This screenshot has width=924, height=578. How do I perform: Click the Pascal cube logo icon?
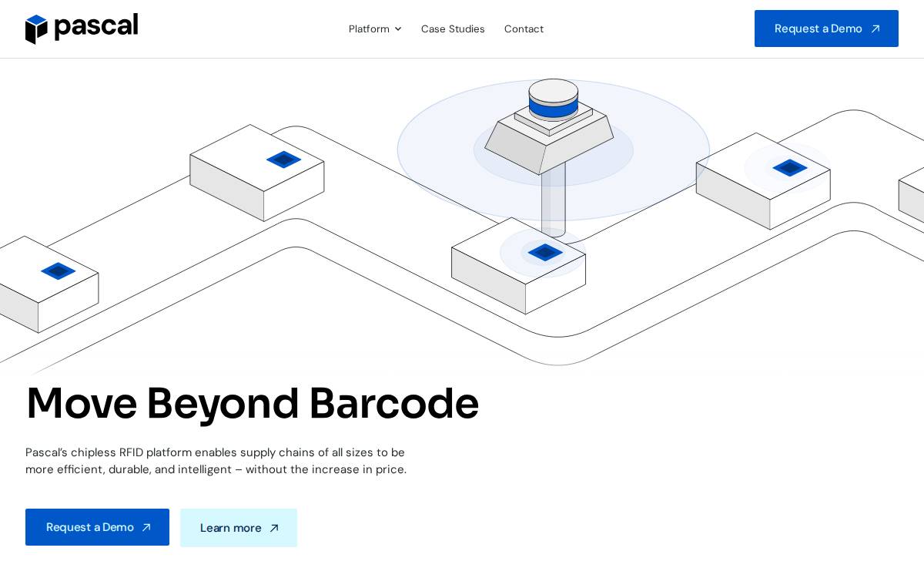36,29
